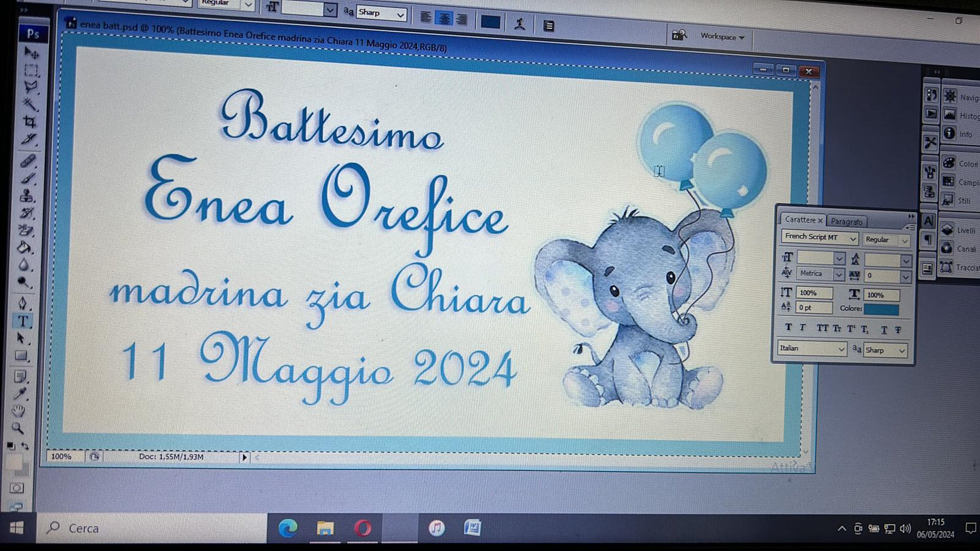Open the Sharp anti-aliasing dropdown in options bar
The width and height of the screenshot is (980, 551).
[x=400, y=14]
